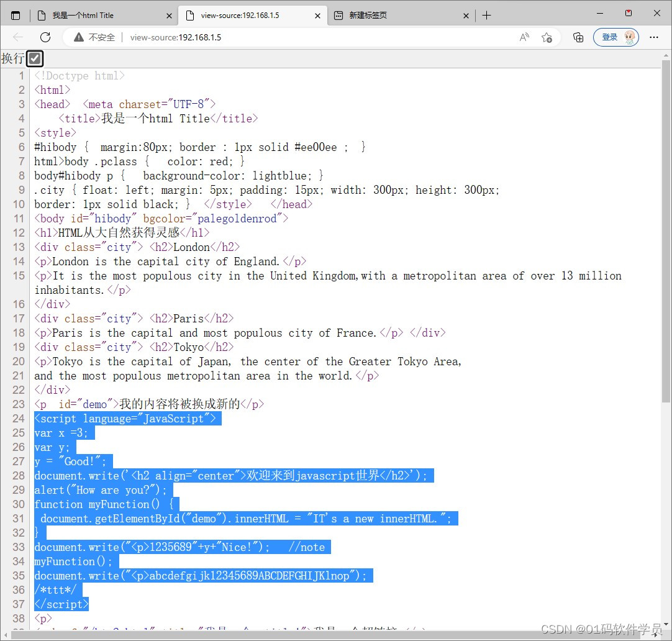Viewport: 672px width, 641px height.
Task: Refresh the page
Action: [45, 37]
